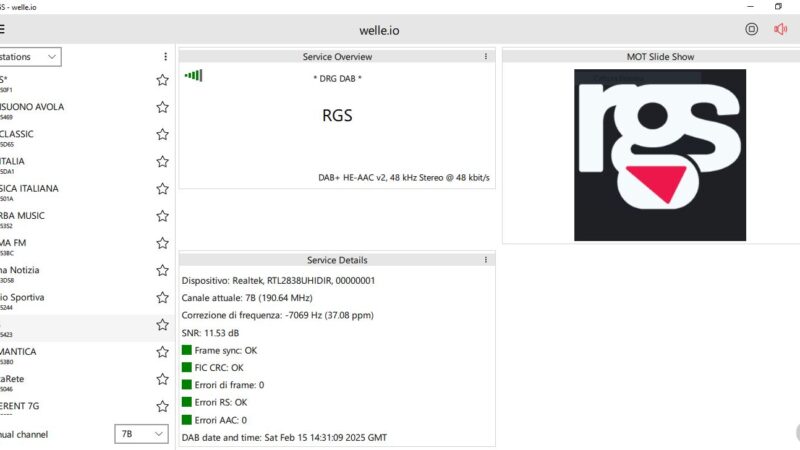Open the hamburger menu in header
The width and height of the screenshot is (800, 450).
point(2,29)
